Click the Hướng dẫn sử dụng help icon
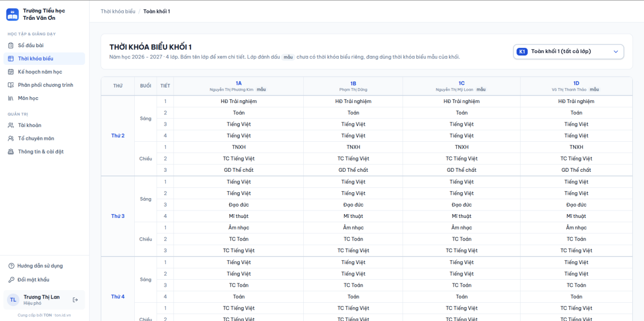644x321 pixels. [11, 266]
